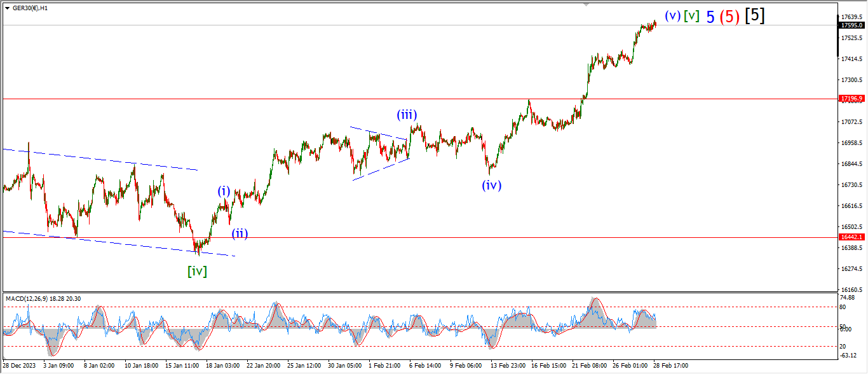Screen dimensions: 868x374
Task: Click the black 17595.0 current price tag
Action: coord(851,25)
